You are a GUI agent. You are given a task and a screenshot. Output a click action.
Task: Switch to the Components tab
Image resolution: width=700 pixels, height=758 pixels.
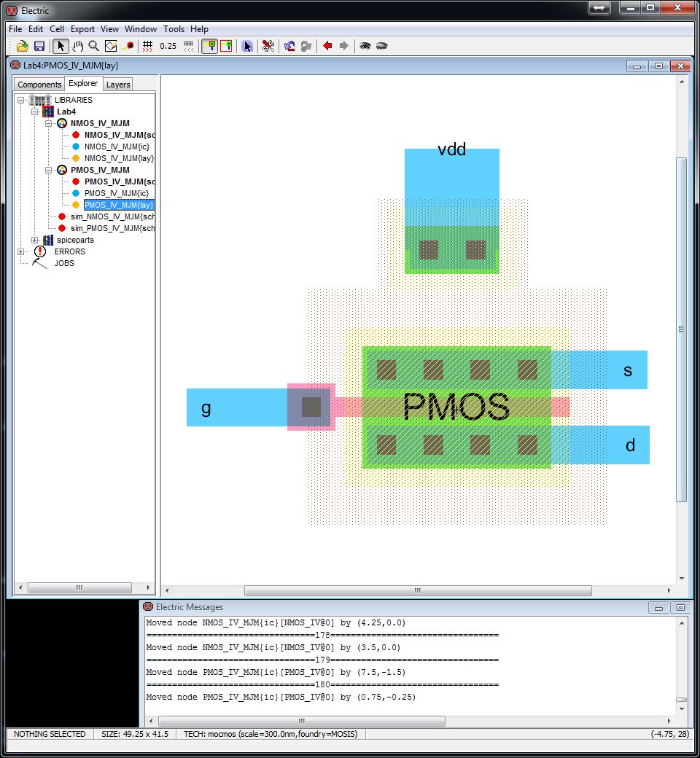coord(39,84)
